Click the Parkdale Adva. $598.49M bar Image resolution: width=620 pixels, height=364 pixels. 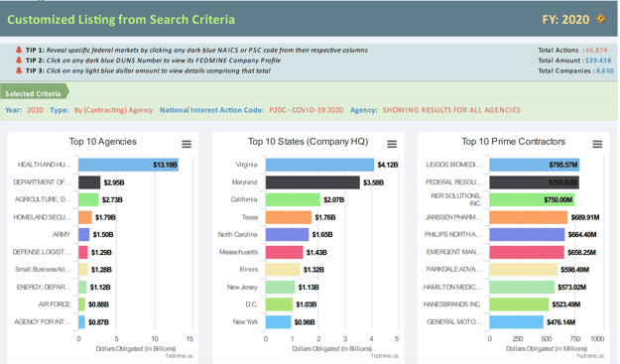click(524, 270)
